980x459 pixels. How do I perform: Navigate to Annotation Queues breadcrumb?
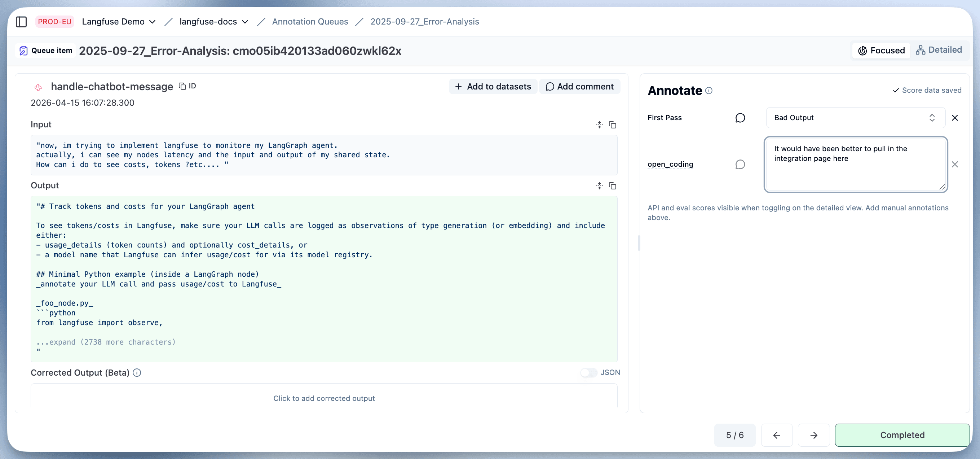point(310,22)
